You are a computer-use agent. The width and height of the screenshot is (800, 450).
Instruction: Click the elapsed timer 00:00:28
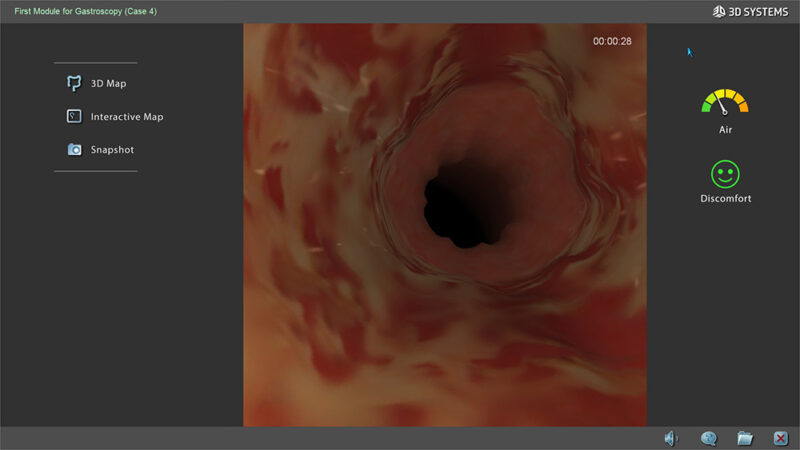point(612,41)
